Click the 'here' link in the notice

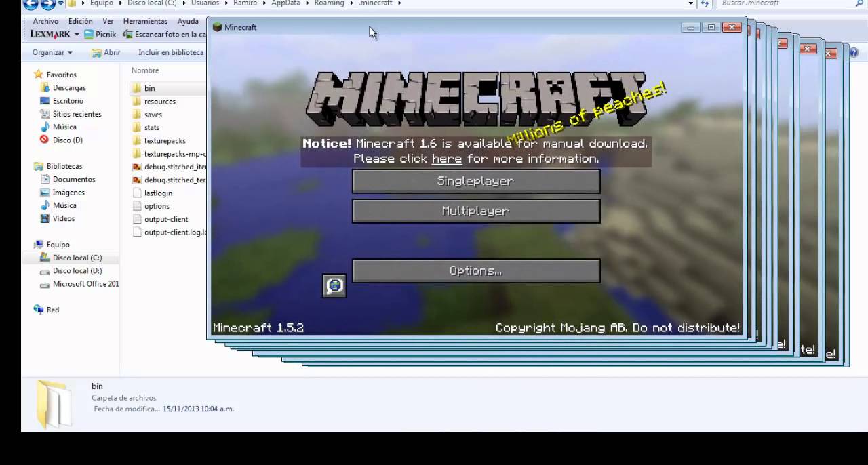pos(447,159)
